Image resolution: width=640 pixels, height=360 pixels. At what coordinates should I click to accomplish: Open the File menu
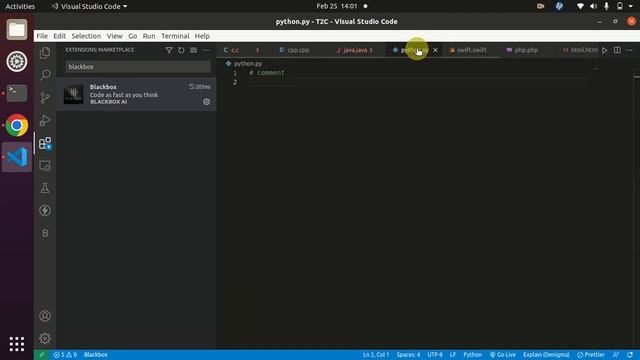point(42,36)
